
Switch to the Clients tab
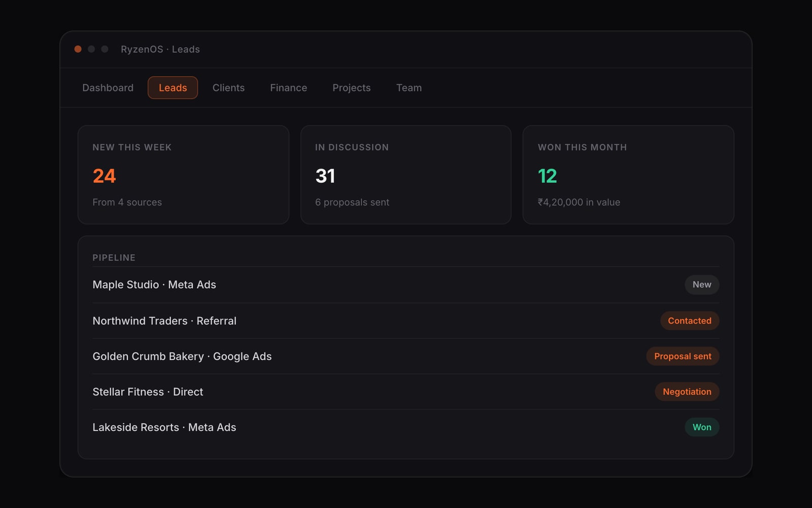coord(228,88)
